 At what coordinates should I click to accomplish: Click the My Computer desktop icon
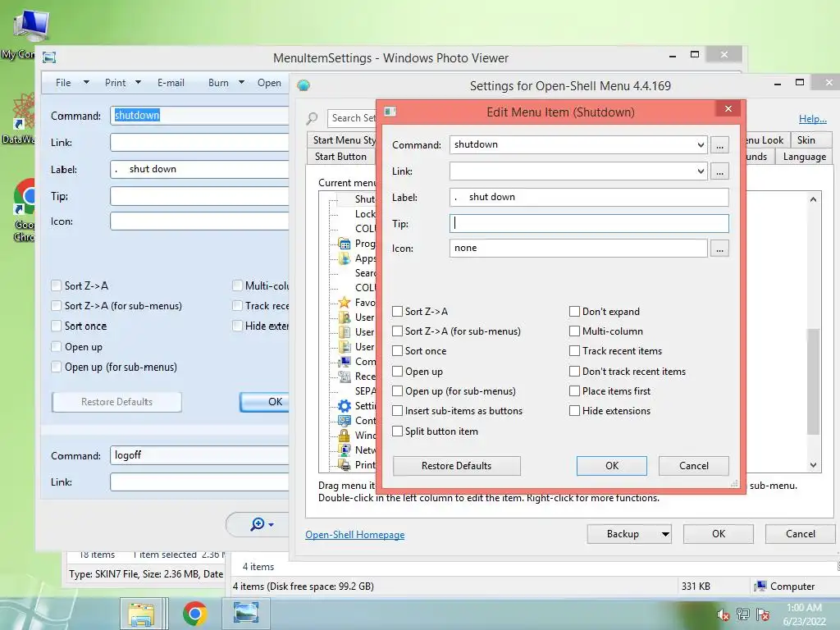point(32,25)
